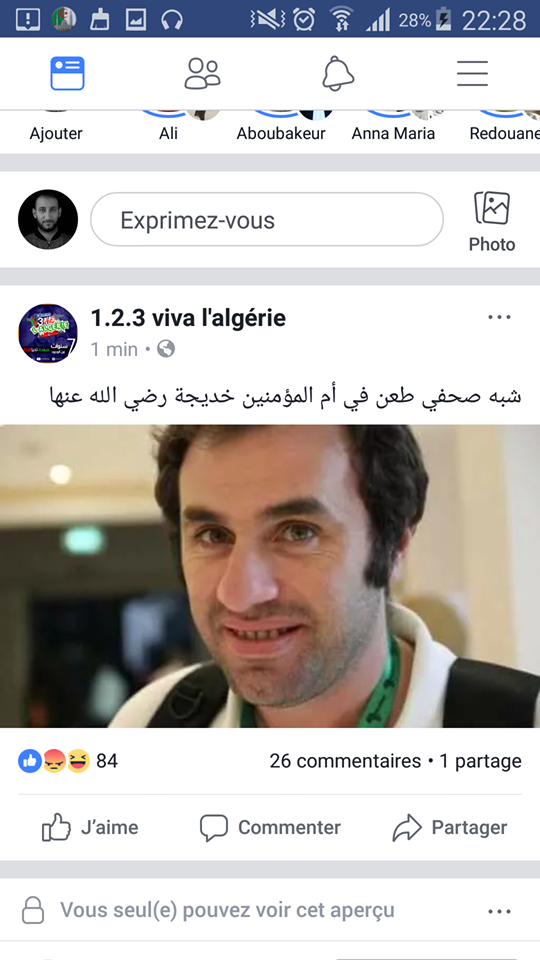540x960 pixels.
Task: Open the 1 partage link
Action: tap(481, 761)
